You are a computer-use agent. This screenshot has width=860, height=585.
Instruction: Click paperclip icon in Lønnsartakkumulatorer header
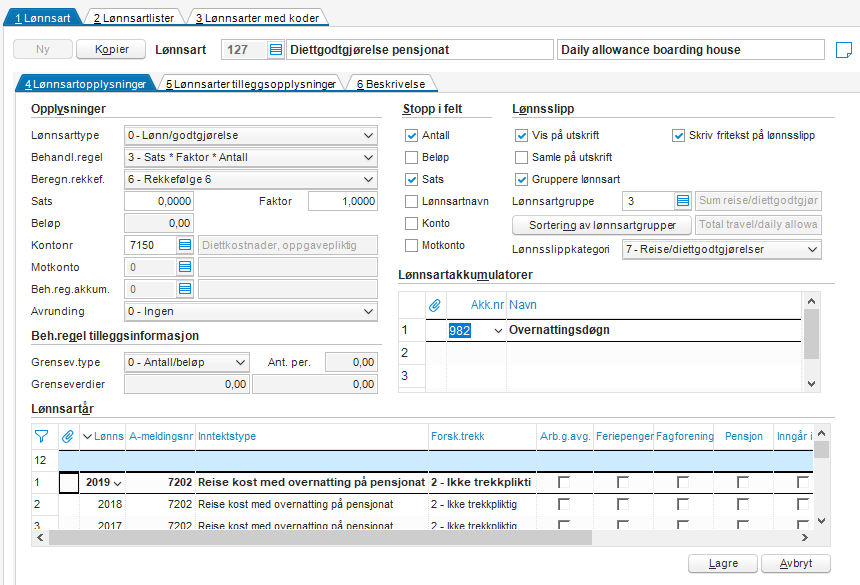[x=435, y=305]
